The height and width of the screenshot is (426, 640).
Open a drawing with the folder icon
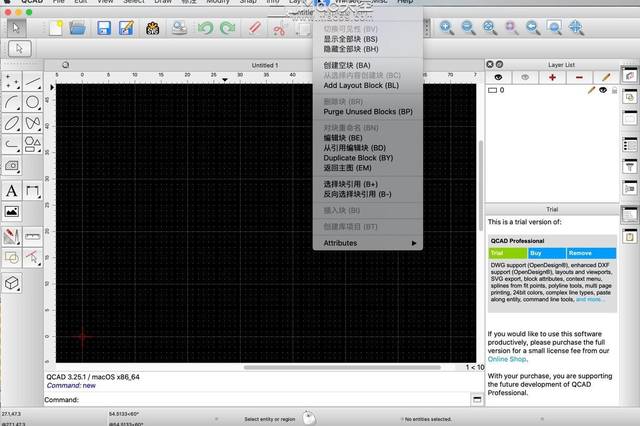(x=78, y=28)
